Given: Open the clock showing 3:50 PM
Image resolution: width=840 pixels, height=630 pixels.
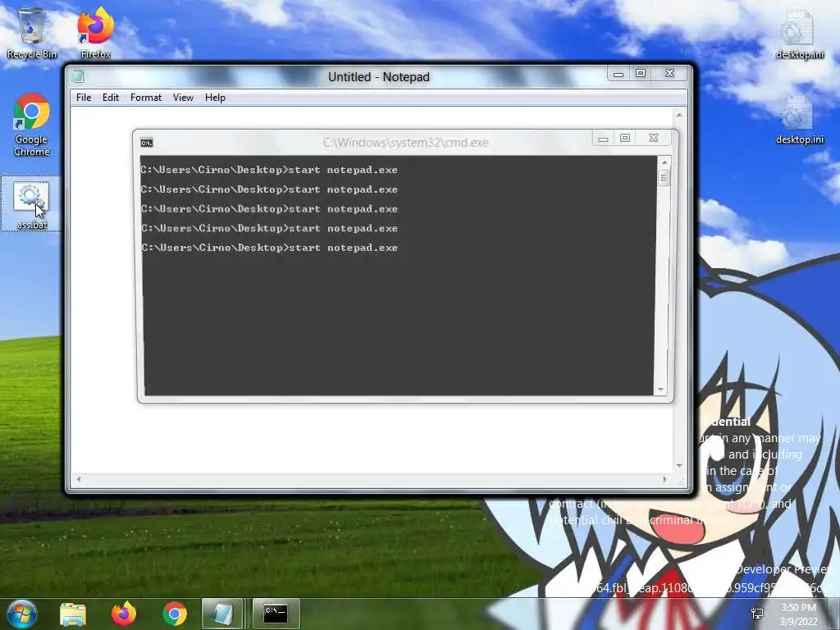Looking at the screenshot, I should pyautogui.click(x=798, y=608).
